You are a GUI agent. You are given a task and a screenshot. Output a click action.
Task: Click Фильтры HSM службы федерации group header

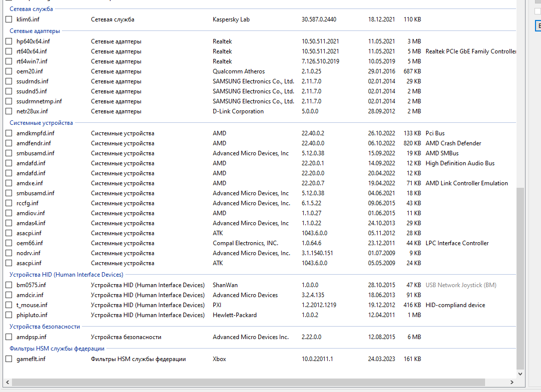tap(57, 349)
